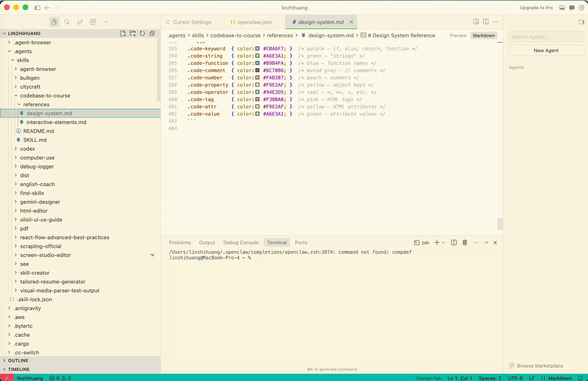
Task: Click Upgrade to Pro
Action: coord(536,8)
